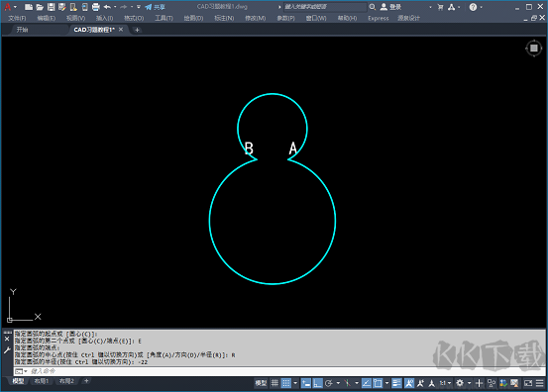
Task: Switch to the 开始 tab
Action: (22, 30)
